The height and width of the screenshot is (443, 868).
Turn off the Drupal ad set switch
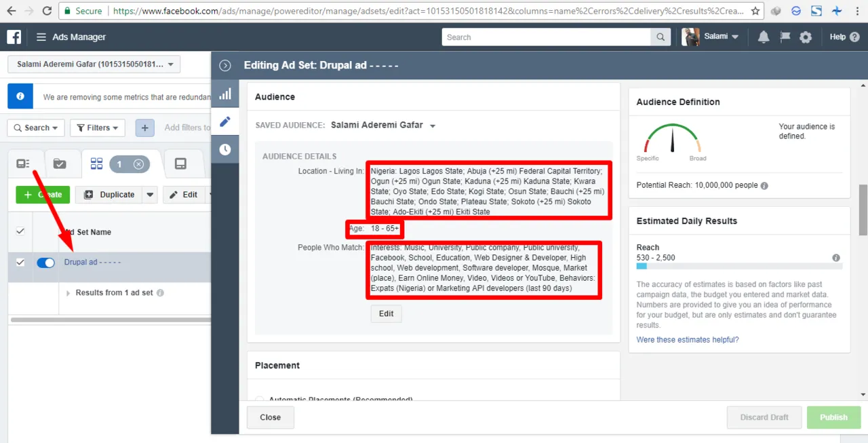[45, 263]
